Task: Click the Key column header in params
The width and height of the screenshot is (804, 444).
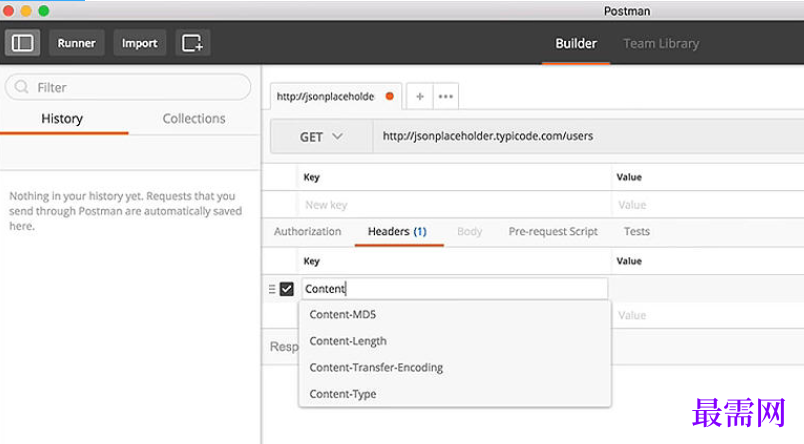Action: [311, 177]
